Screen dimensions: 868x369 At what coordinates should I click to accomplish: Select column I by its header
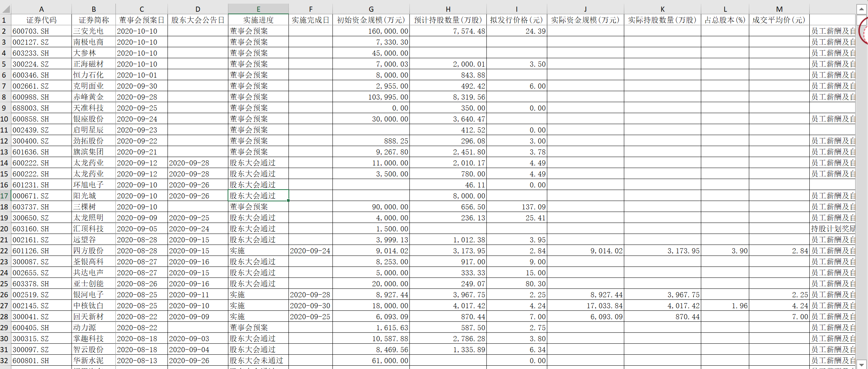point(517,9)
